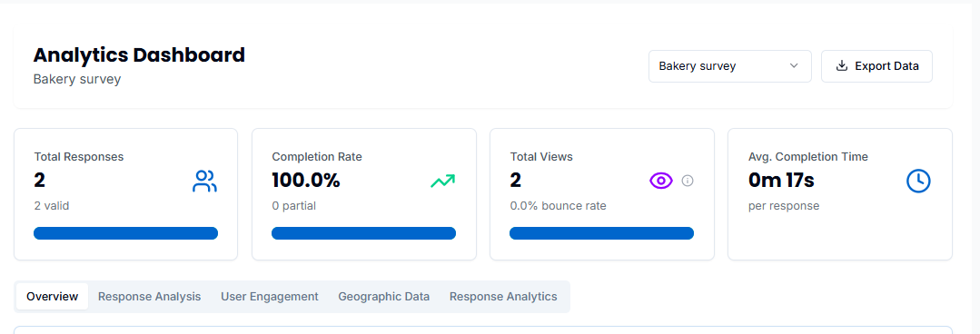Click the Completion Rate progress bar
Image resolution: width=980 pixels, height=334 pixels.
pos(363,233)
